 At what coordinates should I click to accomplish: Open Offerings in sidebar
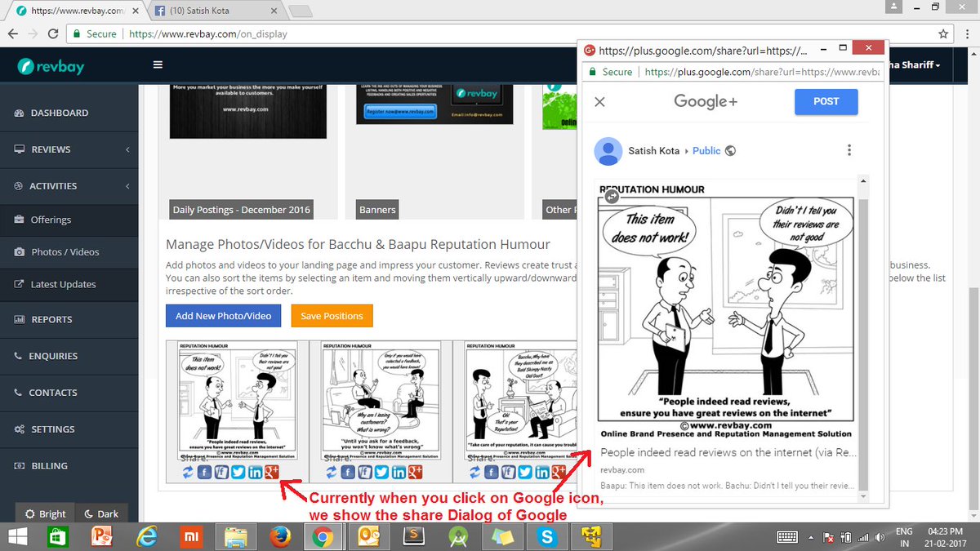(69, 220)
